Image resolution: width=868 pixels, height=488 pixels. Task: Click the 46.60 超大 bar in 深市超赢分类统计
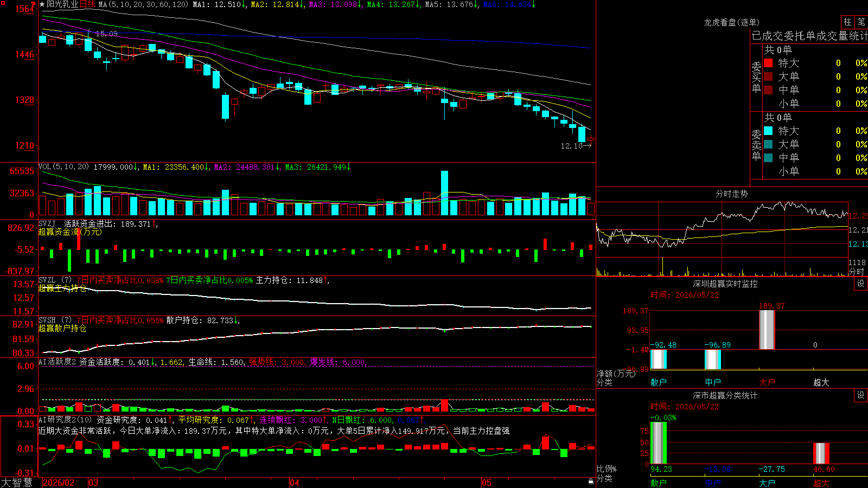(x=821, y=453)
